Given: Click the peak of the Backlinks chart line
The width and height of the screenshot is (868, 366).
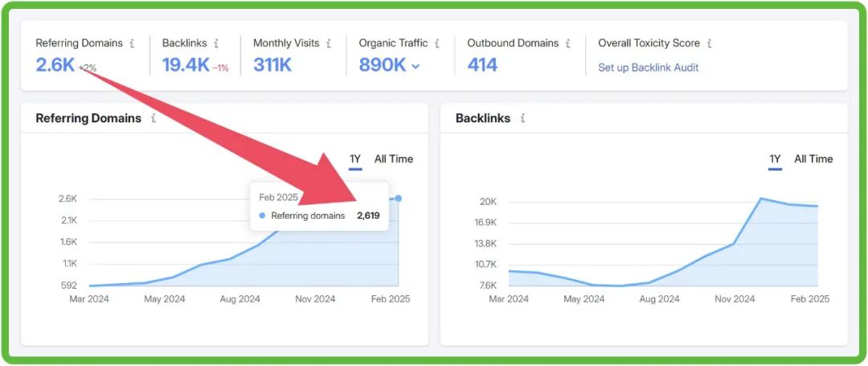Looking at the screenshot, I should (760, 198).
